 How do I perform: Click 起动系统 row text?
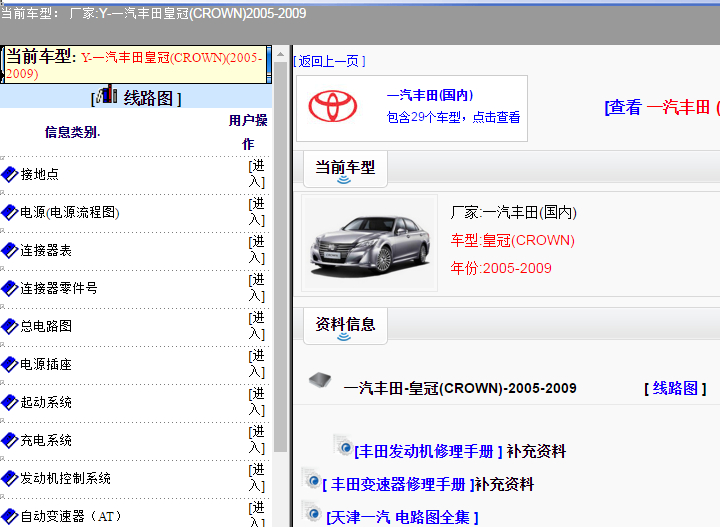click(46, 403)
